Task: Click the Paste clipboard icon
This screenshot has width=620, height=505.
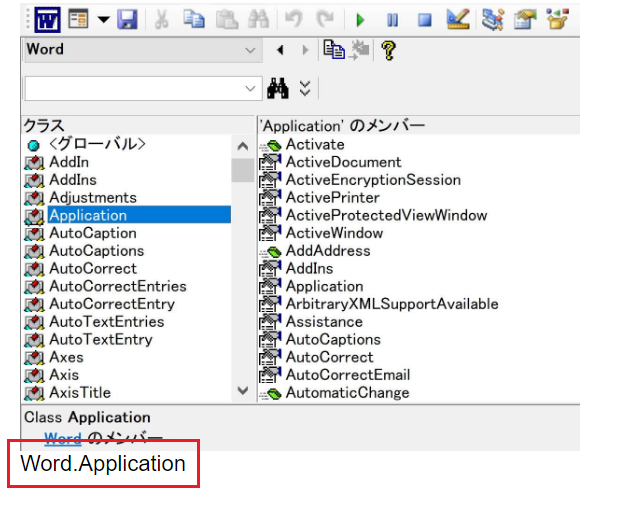Action: 227,19
